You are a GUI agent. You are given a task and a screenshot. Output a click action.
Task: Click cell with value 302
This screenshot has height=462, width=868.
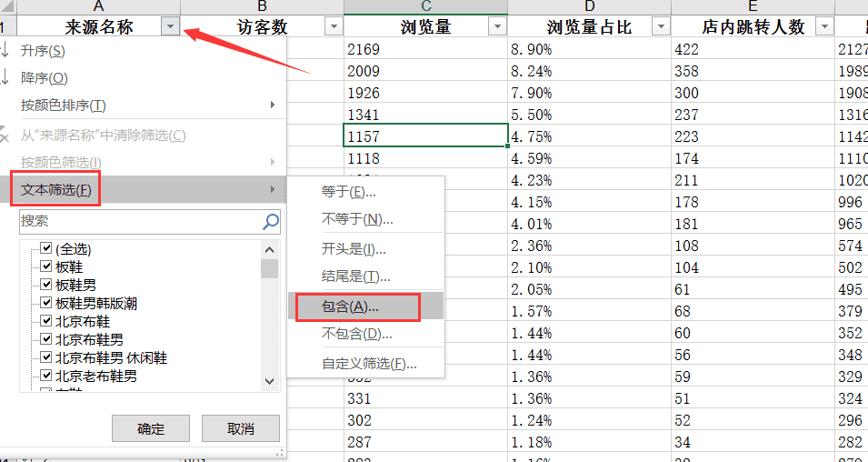pos(425,420)
